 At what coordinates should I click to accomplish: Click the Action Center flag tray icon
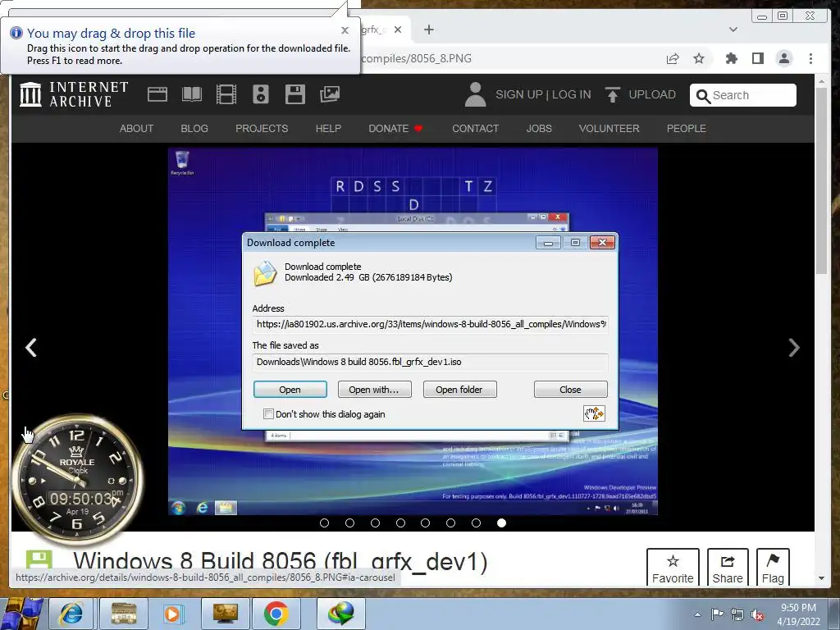pos(717,614)
